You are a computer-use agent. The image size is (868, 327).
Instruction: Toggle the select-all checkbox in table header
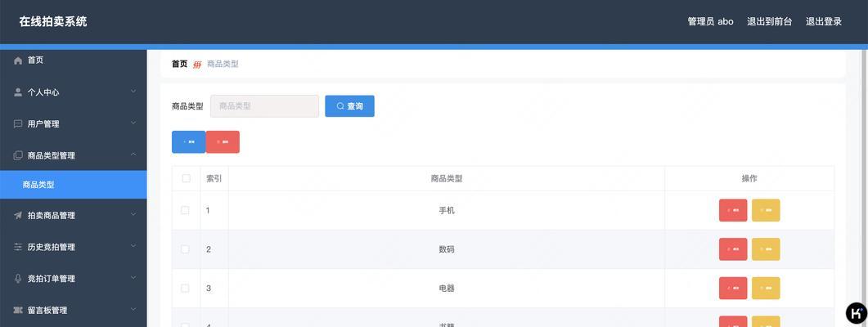(186, 178)
